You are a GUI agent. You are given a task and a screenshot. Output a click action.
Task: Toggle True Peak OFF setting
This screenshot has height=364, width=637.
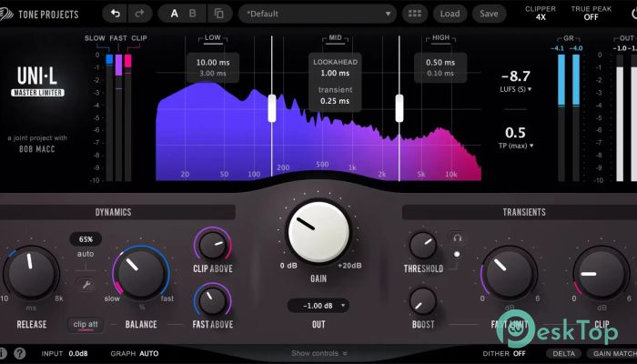coord(591,14)
